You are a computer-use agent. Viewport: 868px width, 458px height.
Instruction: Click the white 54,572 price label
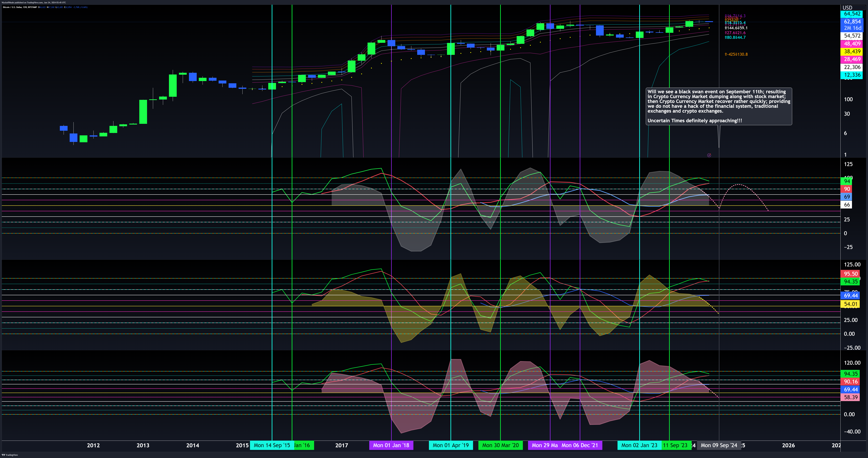[x=852, y=36]
